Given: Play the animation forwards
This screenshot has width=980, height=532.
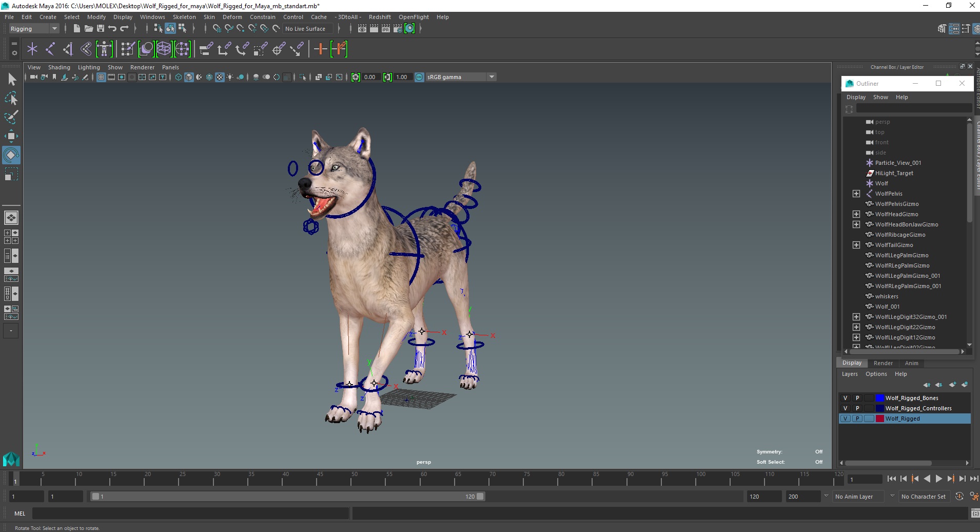Looking at the screenshot, I should pos(938,479).
